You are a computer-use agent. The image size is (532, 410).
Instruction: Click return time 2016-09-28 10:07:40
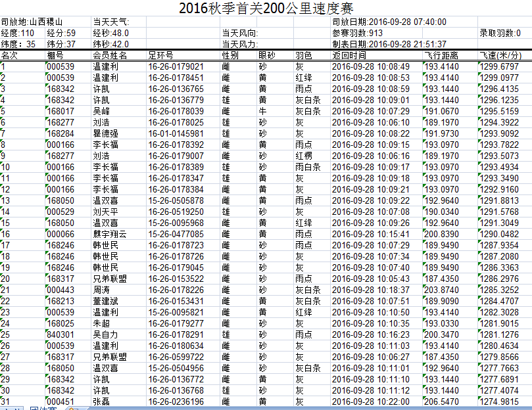370,268
